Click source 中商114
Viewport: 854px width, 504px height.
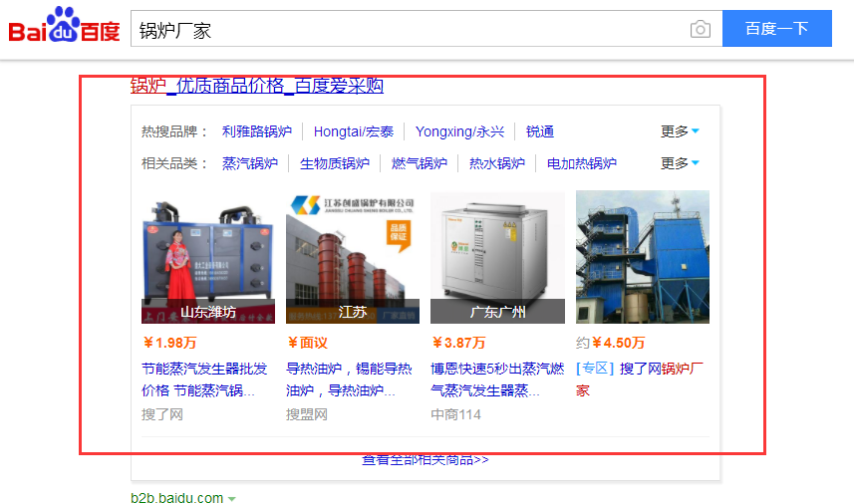pos(455,414)
